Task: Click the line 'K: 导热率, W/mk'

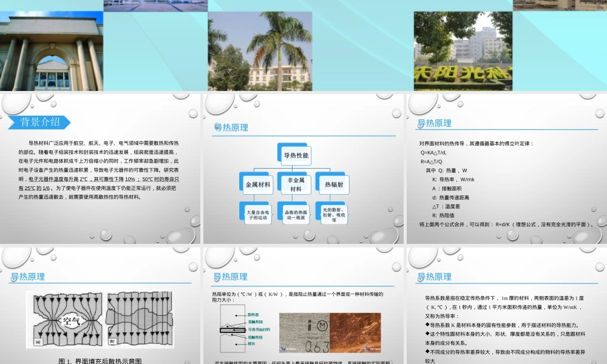Action: tap(453, 180)
